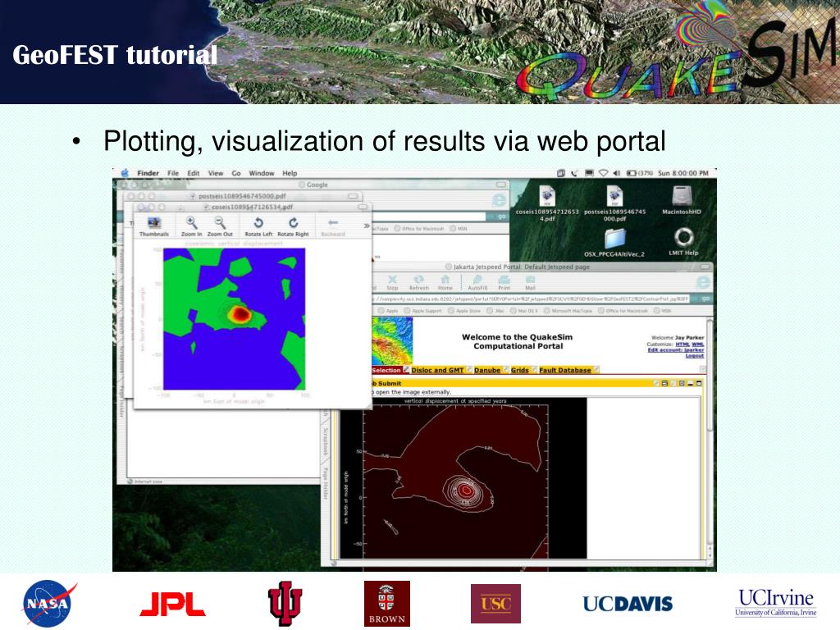This screenshot has width=840, height=630.
Task: Open the Apple Store favorites bookmark
Action: 464,311
